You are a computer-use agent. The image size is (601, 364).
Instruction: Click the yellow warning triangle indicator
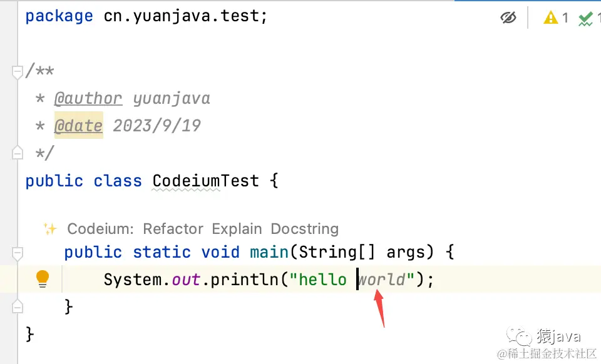551,18
